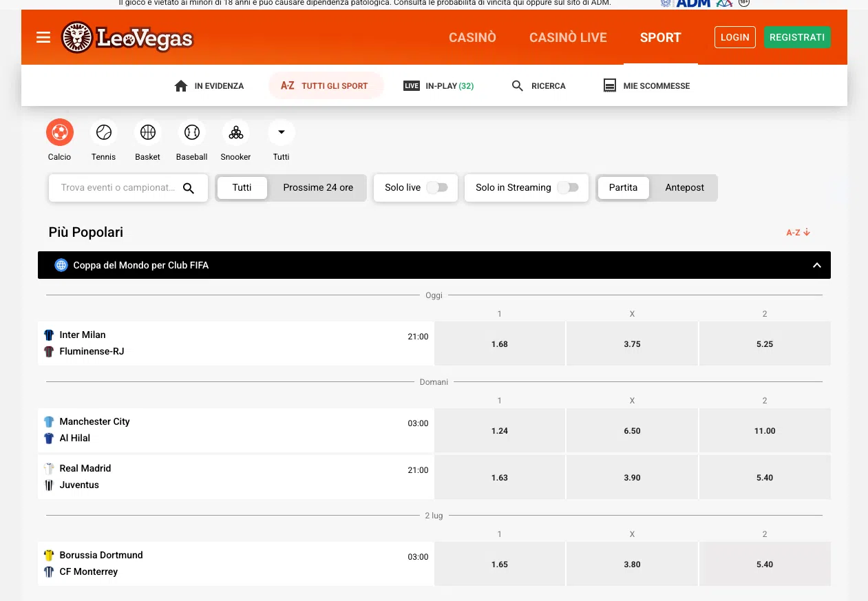Image resolution: width=868 pixels, height=601 pixels.
Task: Bet on Borussia Dortmund win at 1.65
Action: point(500,565)
